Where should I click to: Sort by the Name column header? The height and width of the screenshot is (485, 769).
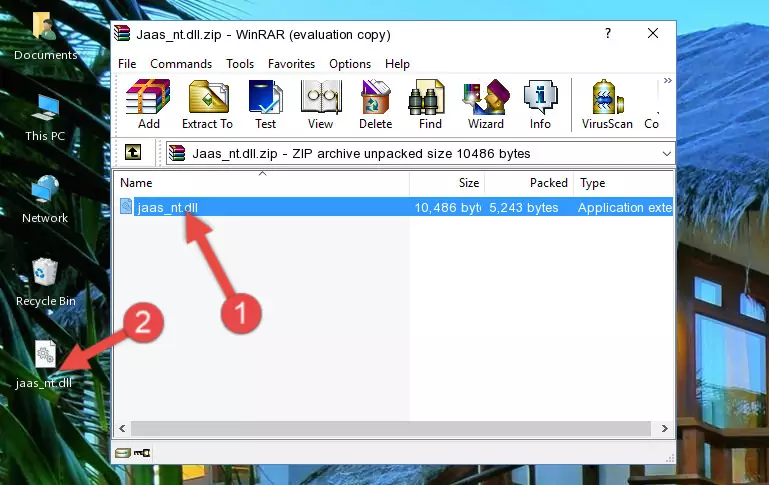coord(262,183)
